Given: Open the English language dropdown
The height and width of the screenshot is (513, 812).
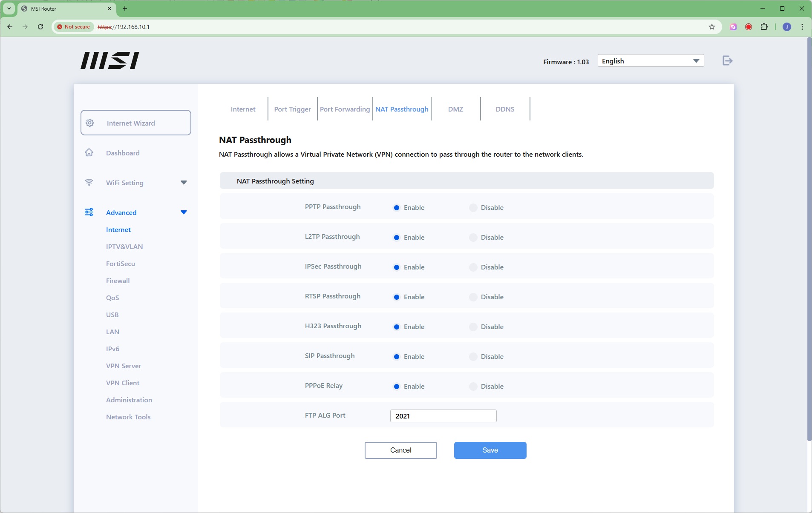Looking at the screenshot, I should tap(650, 61).
